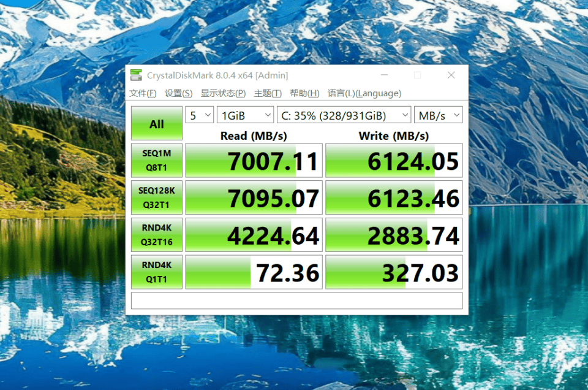The height and width of the screenshot is (390, 588).
Task: Click the CrystalDiskMark app icon in title bar
Action: click(136, 75)
